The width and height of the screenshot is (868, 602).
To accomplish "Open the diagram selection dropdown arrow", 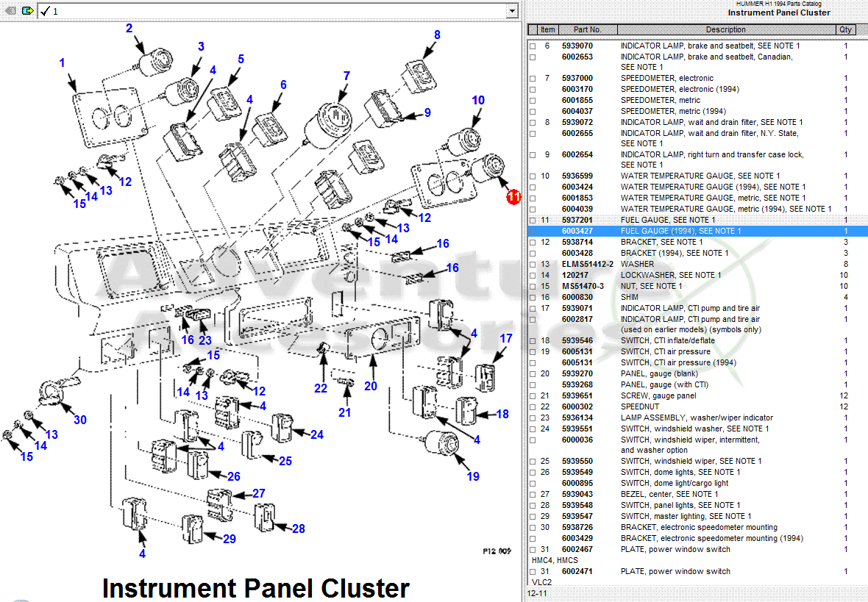I will (x=513, y=10).
